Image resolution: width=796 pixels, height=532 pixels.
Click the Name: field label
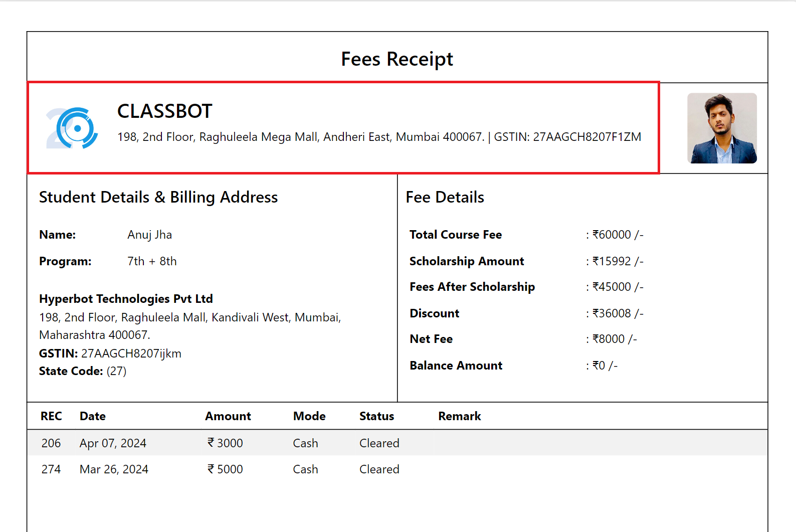[x=57, y=235]
